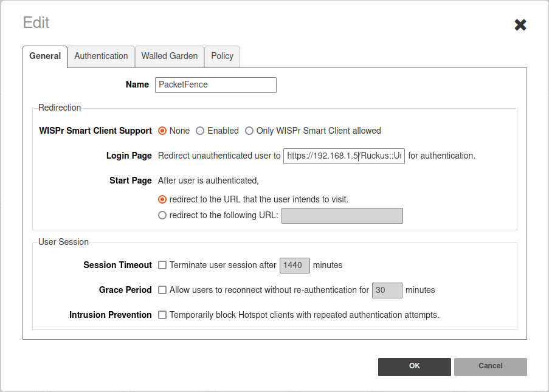
Task: Open the Walled Garden tab
Action: 169,57
